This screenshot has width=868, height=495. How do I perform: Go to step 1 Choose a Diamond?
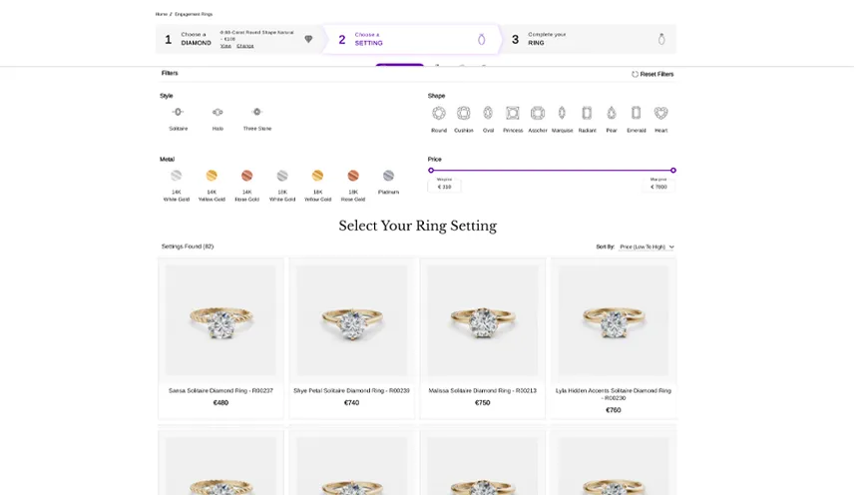pyautogui.click(x=239, y=39)
